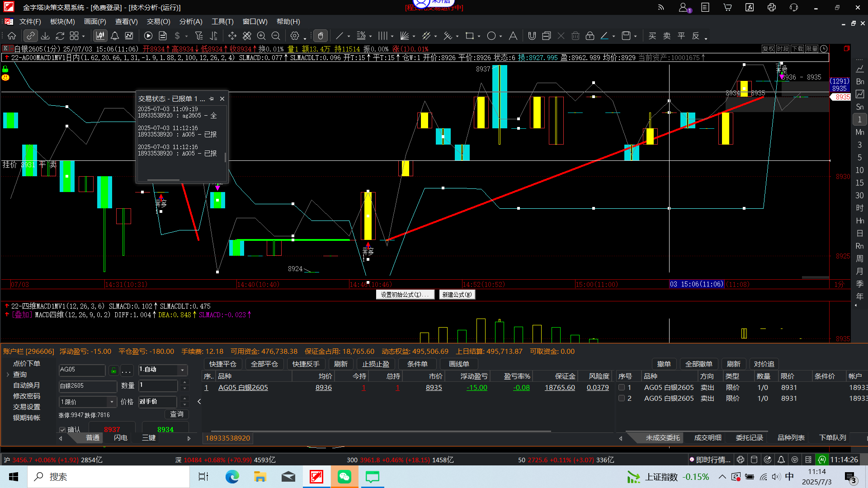
Task: Check the box for order row 2
Action: [x=622, y=398]
